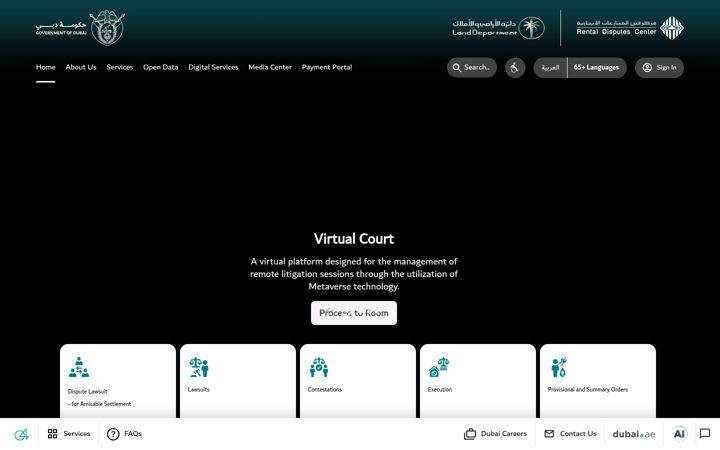Open the Contestations service card
The image size is (720, 450).
(x=358, y=381)
